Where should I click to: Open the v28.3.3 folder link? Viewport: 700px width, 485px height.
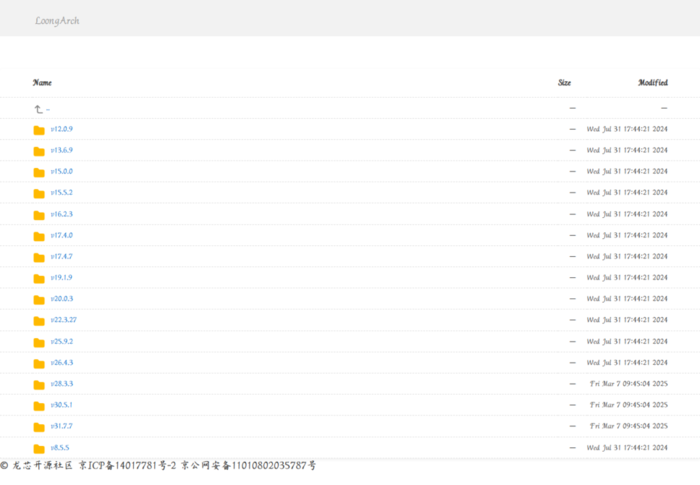[x=62, y=384]
